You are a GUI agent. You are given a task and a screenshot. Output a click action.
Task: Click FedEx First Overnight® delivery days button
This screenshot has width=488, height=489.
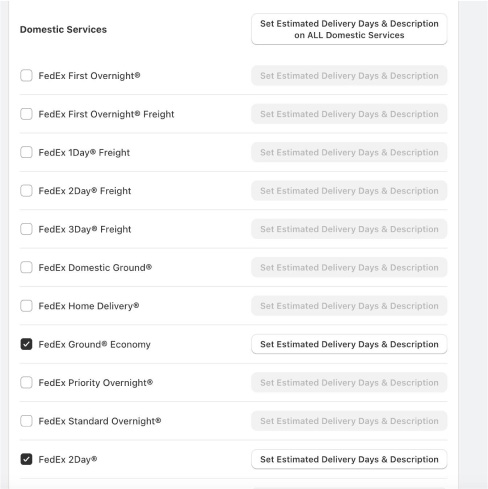(349, 76)
